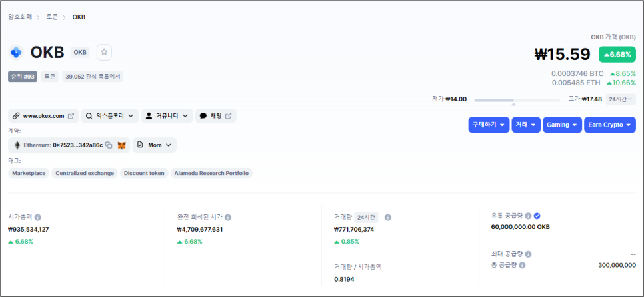Image resolution: width=644 pixels, height=297 pixels.
Task: Open info icon next to 유통 공급량
Action: 529,216
